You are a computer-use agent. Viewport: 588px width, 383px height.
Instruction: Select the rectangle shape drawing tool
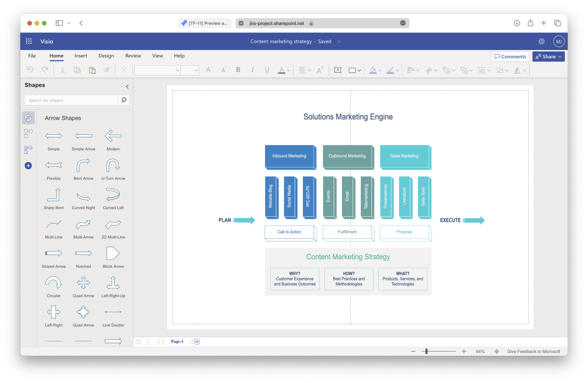(352, 70)
